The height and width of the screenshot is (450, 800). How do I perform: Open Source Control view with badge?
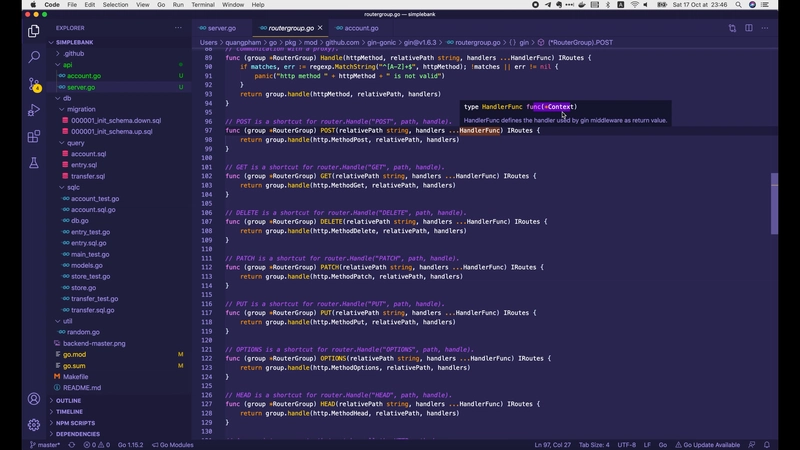[x=34, y=84]
